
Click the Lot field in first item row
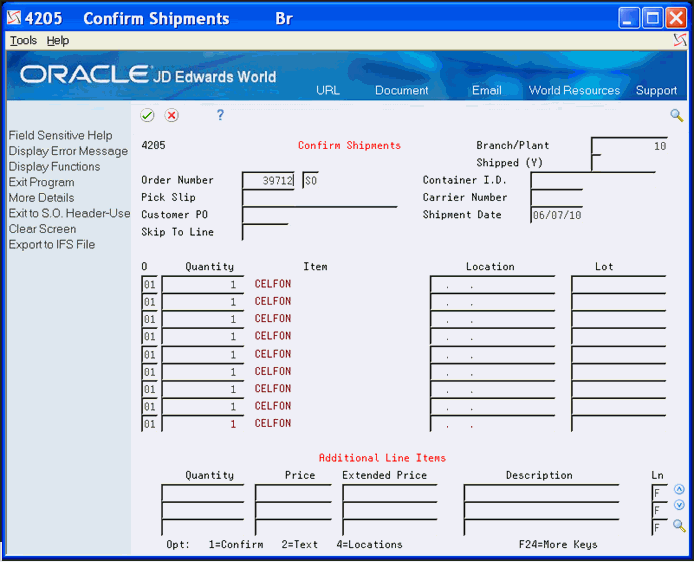point(619,285)
